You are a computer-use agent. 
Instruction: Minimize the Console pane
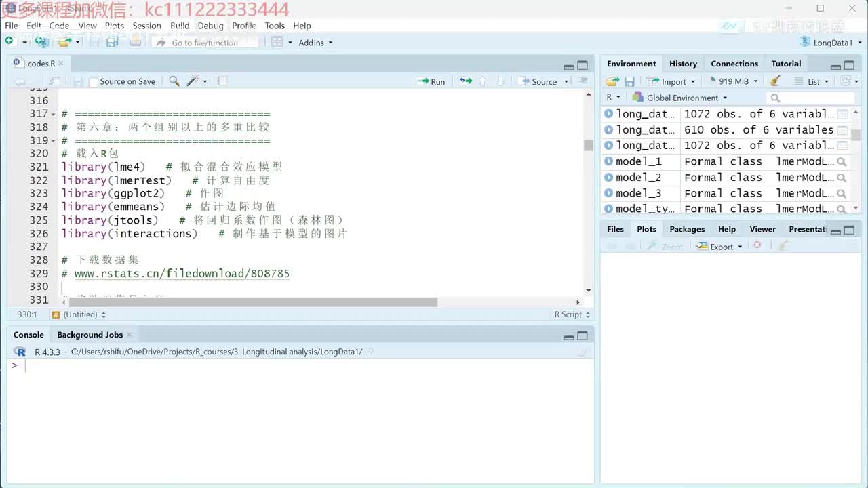click(569, 336)
